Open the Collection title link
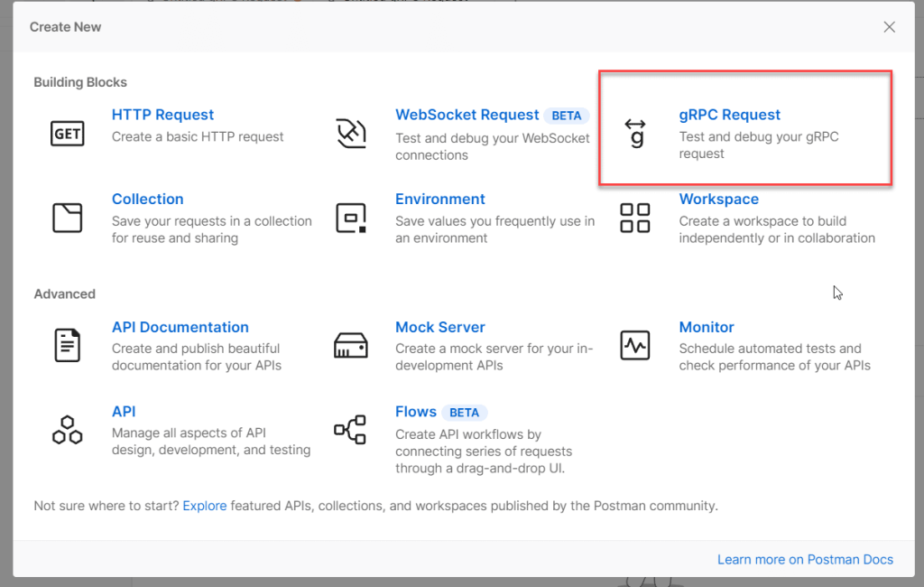The height and width of the screenshot is (587, 924). click(x=147, y=199)
